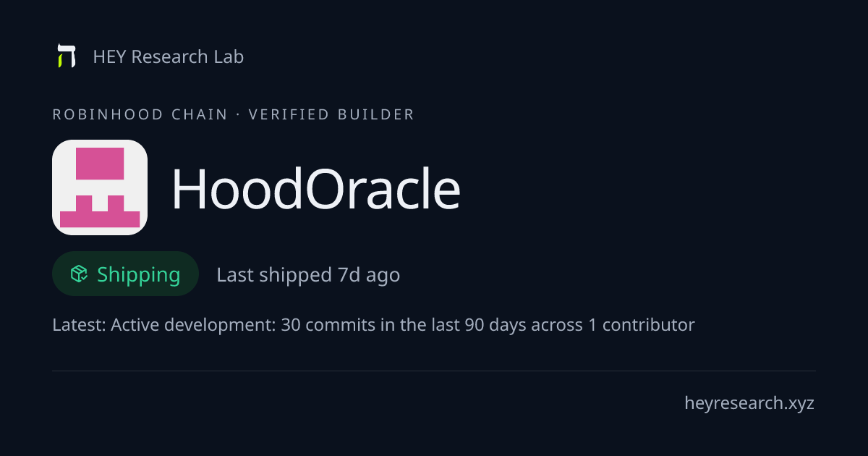868x456 pixels.
Task: Click the HEY Research Lab name
Action: (x=169, y=56)
